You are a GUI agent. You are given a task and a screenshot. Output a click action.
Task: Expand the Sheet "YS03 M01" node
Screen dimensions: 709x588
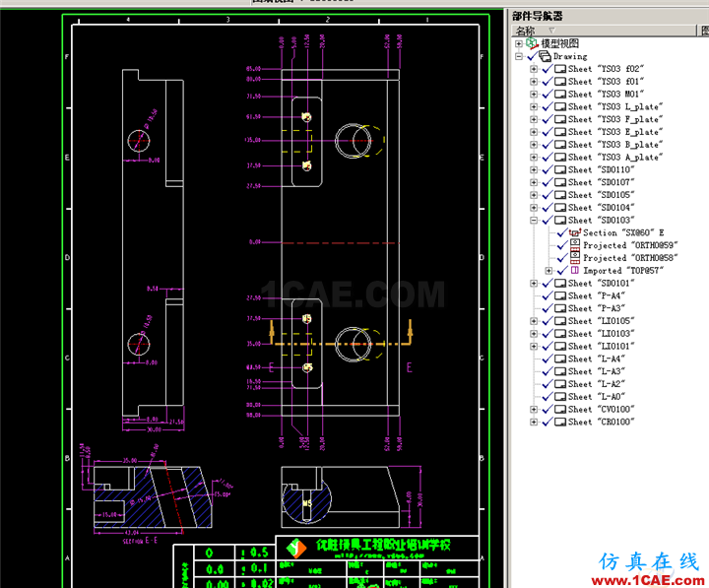pyautogui.click(x=534, y=95)
